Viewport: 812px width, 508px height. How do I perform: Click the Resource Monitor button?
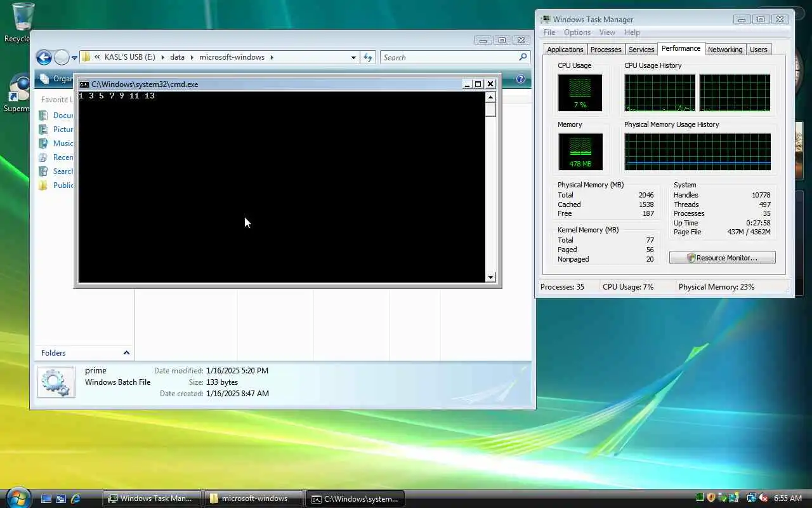pyautogui.click(x=723, y=258)
